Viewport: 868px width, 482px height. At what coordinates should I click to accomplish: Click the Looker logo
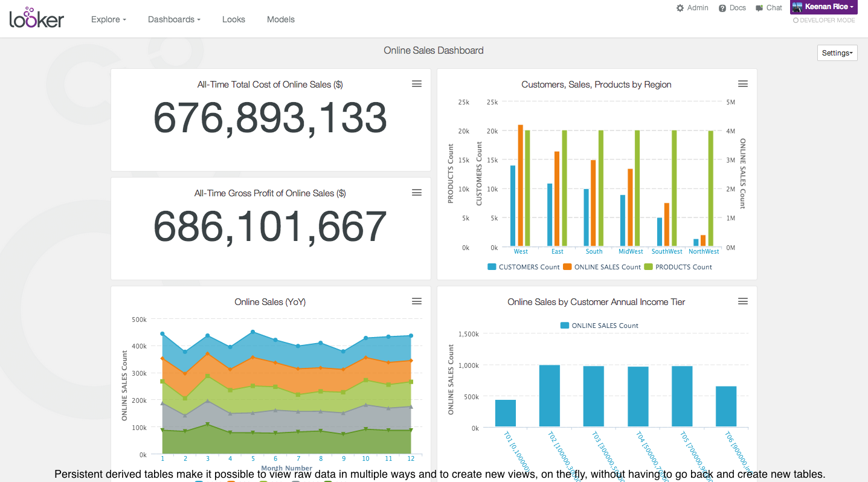point(37,18)
